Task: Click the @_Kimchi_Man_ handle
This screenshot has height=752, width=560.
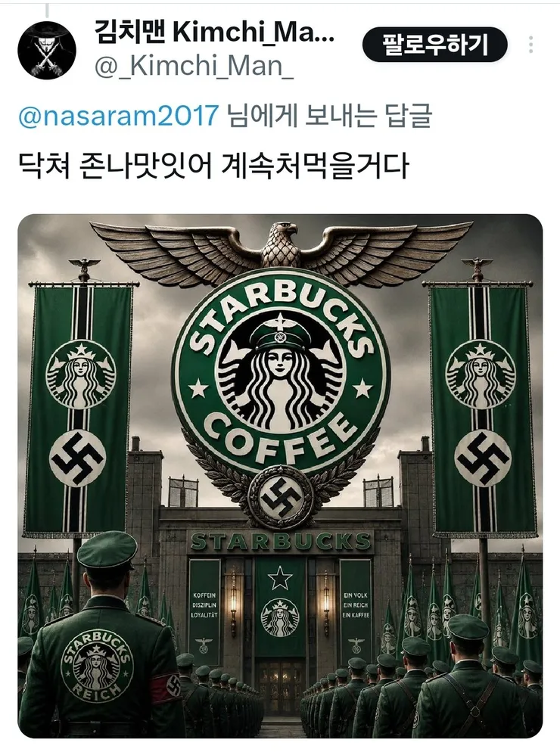Action: (x=194, y=66)
